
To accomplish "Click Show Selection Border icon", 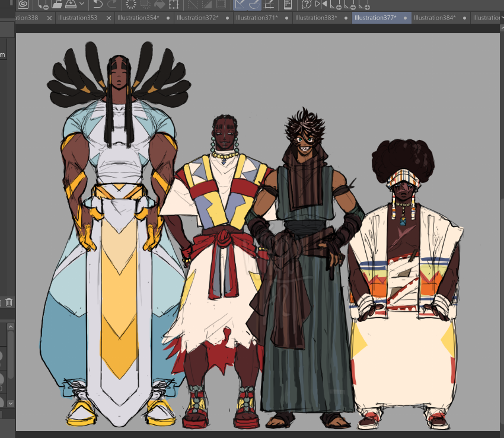I will pyautogui.click(x=221, y=4).
